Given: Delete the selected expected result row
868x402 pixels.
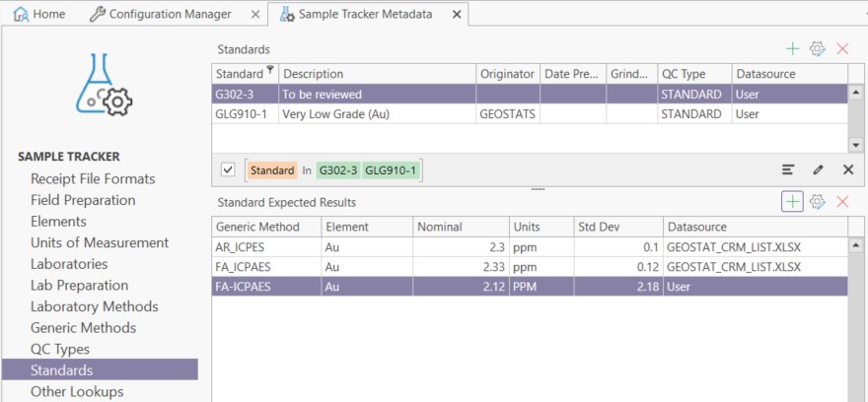Looking at the screenshot, I should coord(842,201).
